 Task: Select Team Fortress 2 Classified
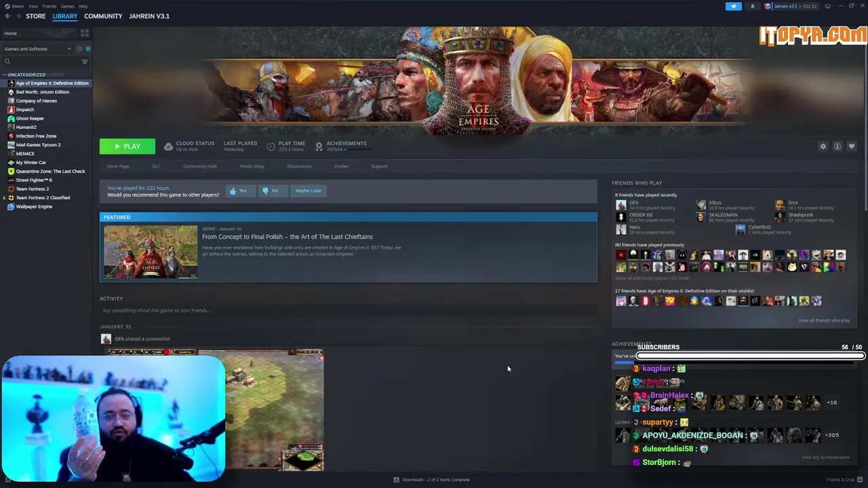point(43,198)
